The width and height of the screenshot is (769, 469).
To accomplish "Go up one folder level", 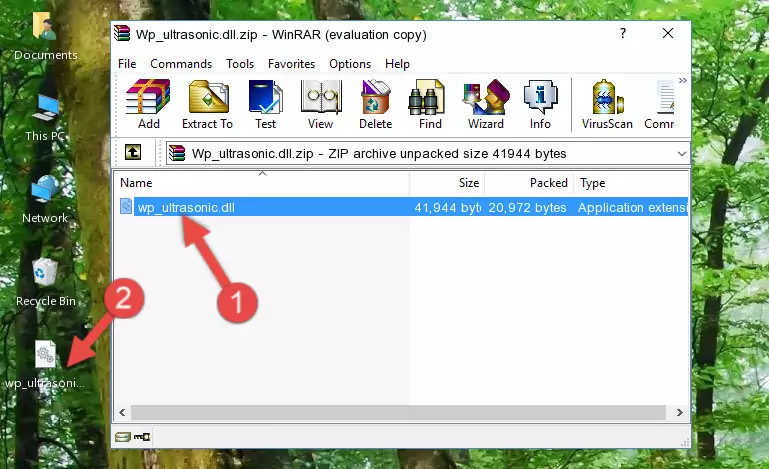I will (x=133, y=153).
